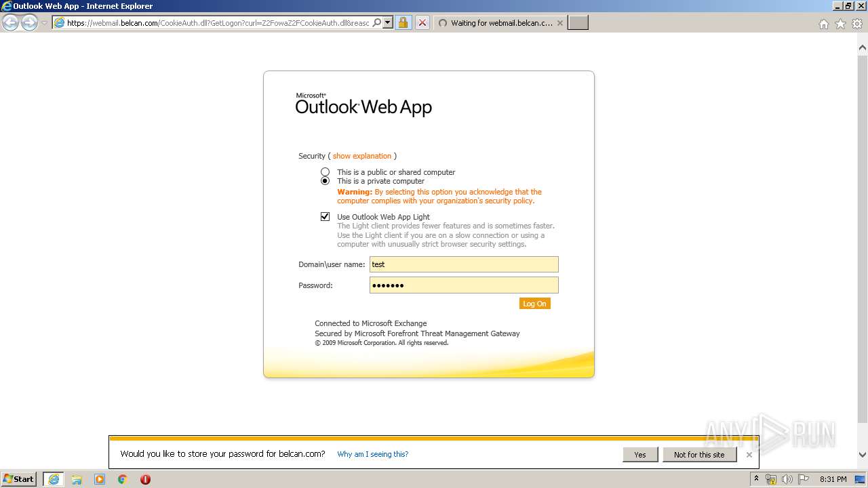Screen dimensions: 868x488
Task: Uncheck 'Use Outlook Web App Light'
Action: pos(325,217)
